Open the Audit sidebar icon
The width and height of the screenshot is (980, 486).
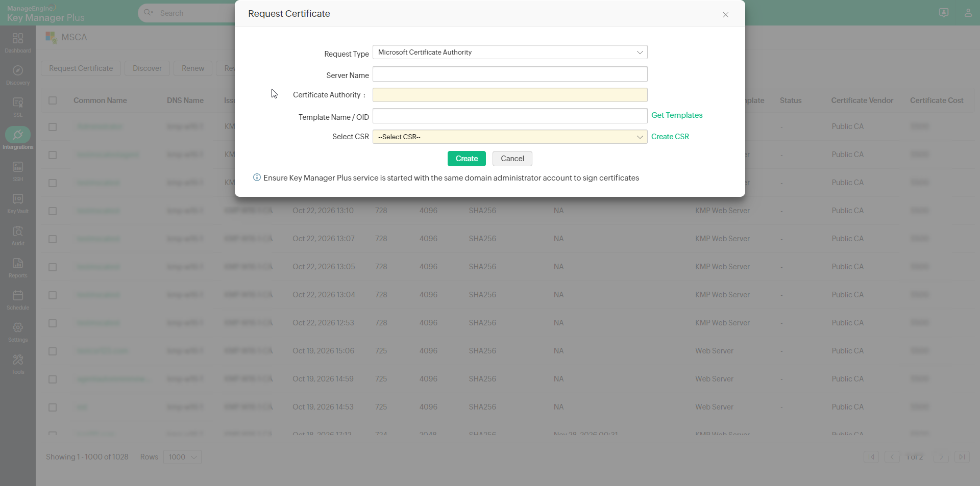point(18,232)
